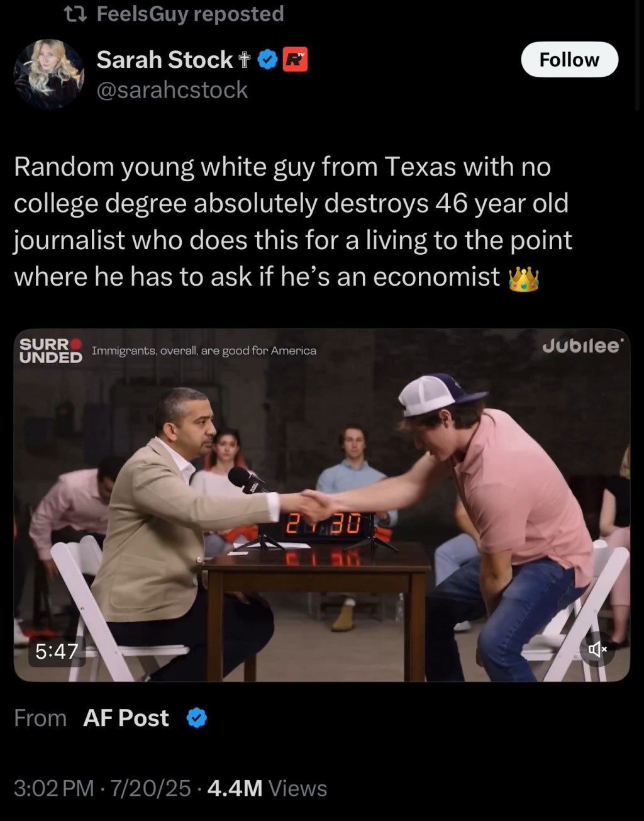Viewport: 644px width, 821px height.
Task: Click the cross symbol after Sarah Stock
Action: [245, 60]
